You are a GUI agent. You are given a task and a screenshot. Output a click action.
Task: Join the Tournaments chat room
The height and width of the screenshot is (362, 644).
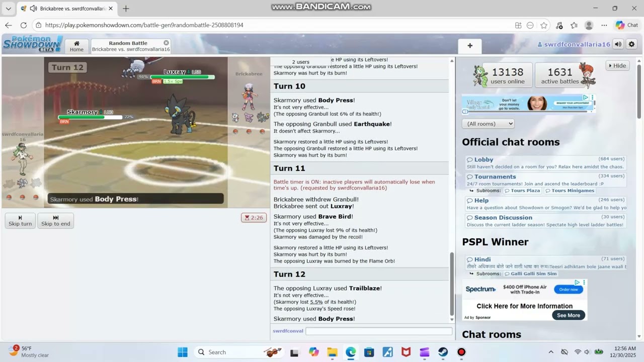pyautogui.click(x=545, y=180)
